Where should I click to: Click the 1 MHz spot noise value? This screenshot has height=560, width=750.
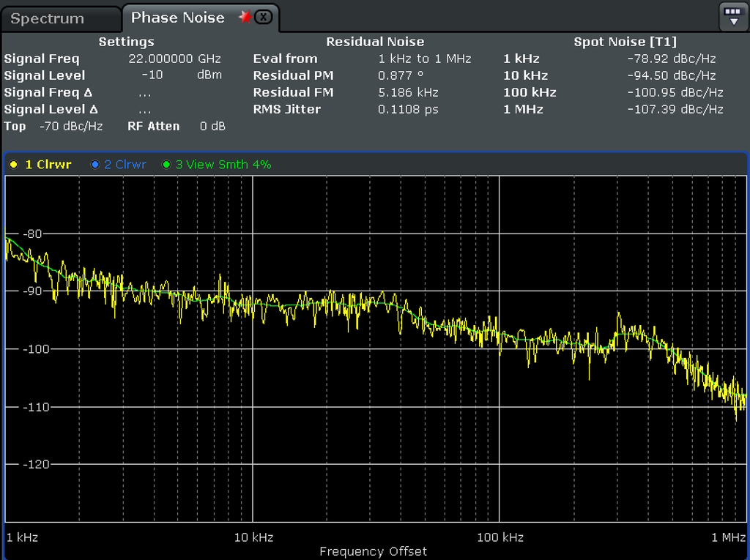click(x=675, y=109)
